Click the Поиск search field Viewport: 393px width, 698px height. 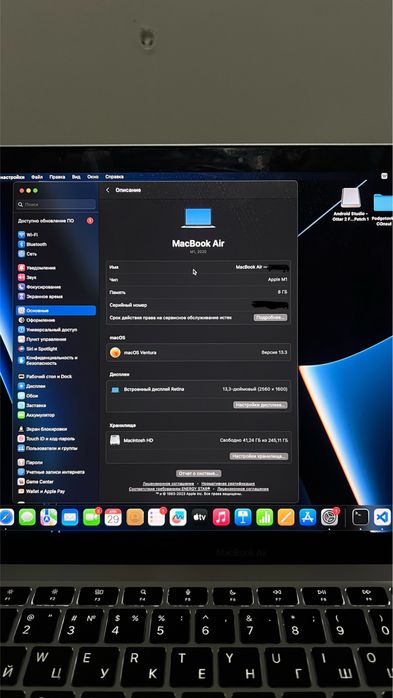coord(56,204)
